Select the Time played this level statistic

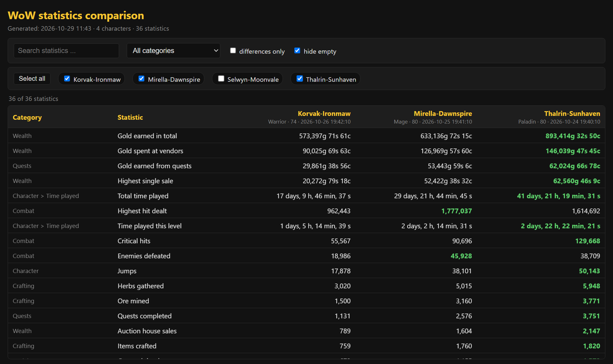pos(149,226)
